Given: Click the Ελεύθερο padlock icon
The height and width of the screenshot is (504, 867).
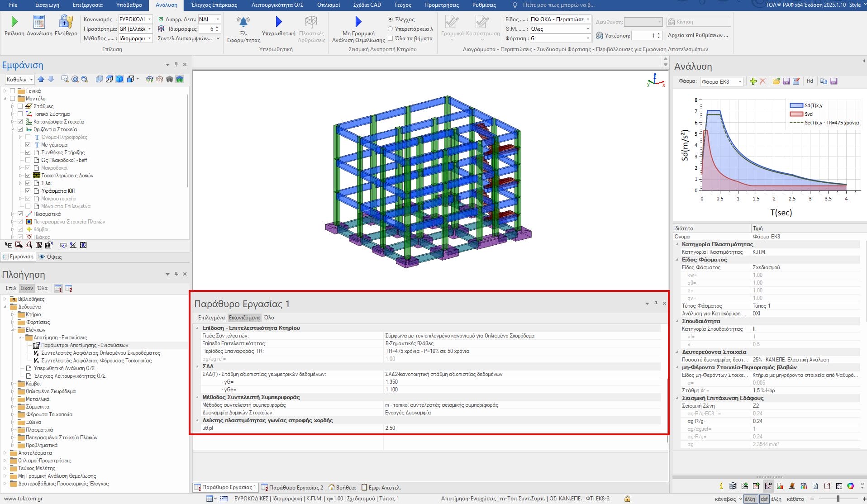Looking at the screenshot, I should click(x=66, y=22).
